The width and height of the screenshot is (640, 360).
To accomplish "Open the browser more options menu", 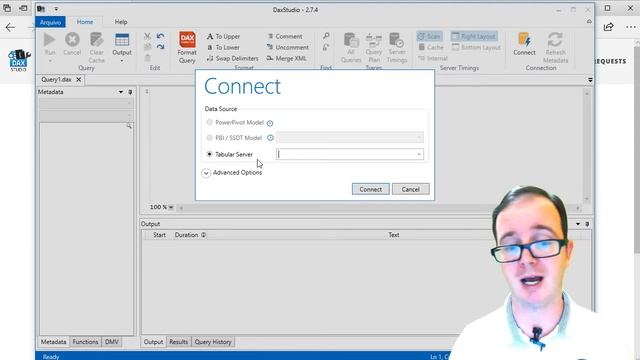I will (x=631, y=27).
